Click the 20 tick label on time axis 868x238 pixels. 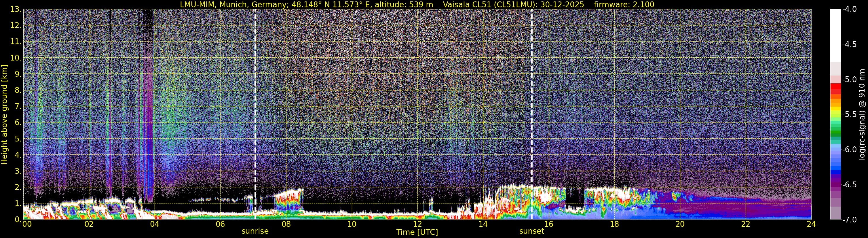680,224
